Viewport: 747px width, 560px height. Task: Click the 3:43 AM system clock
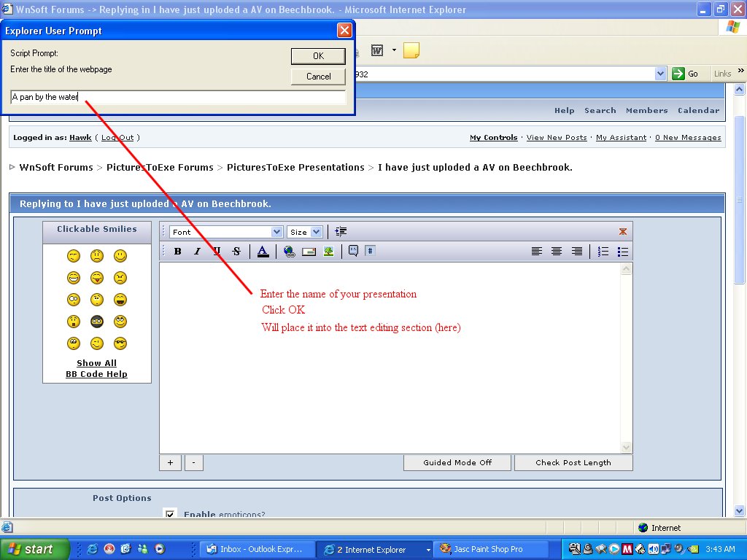pos(720,549)
